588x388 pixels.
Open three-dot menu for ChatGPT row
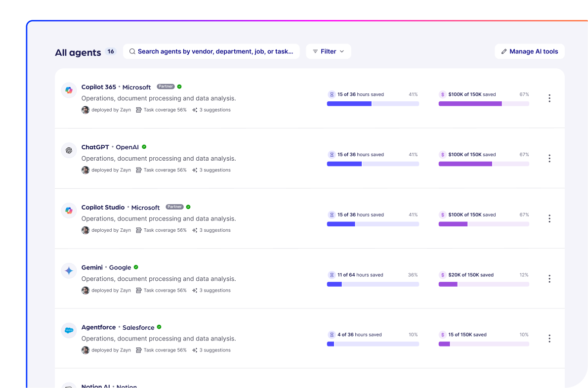pyautogui.click(x=549, y=159)
